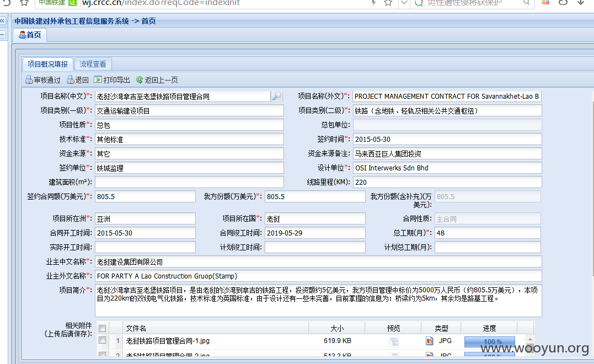Screen dimensions: 594x364
Task: Click the 合同开工时间 date field
Action: point(145,233)
